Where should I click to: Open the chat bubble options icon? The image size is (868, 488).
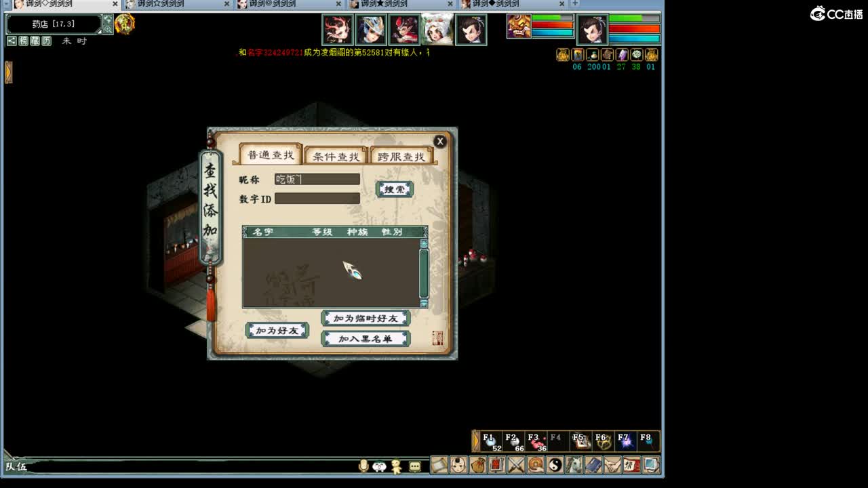pos(415,466)
